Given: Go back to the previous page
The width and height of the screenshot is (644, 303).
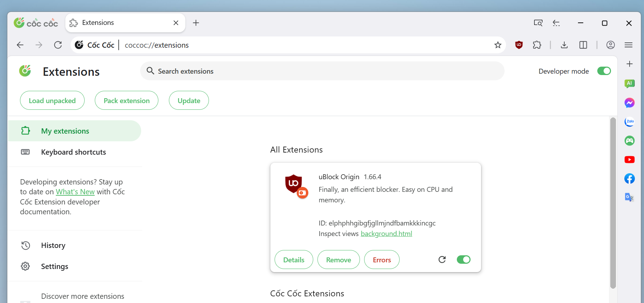Looking at the screenshot, I should coord(20,45).
